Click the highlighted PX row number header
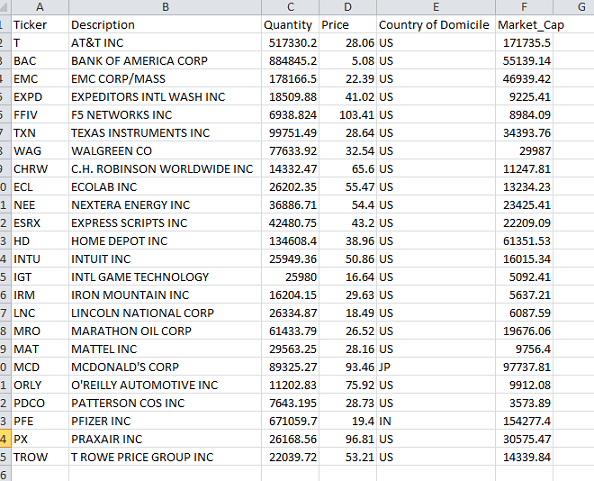Viewport: 594px width, 481px height. click(5, 439)
